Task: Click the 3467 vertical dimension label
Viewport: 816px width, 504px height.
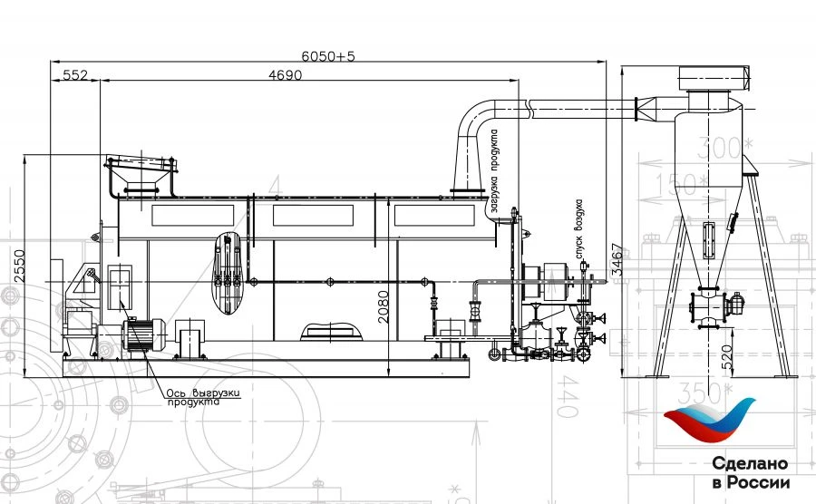Action: (617, 262)
